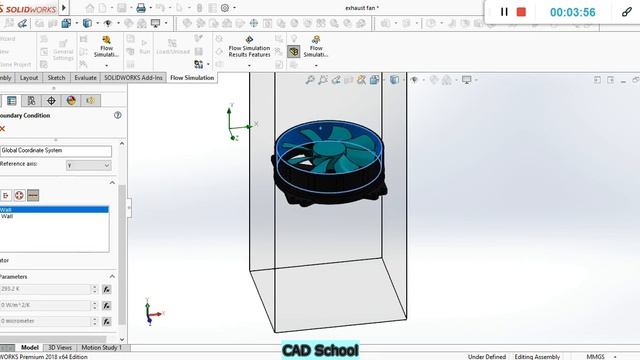This screenshot has width=640, height=360.
Task: Select the pressure openings type icon
Action: tap(19, 196)
